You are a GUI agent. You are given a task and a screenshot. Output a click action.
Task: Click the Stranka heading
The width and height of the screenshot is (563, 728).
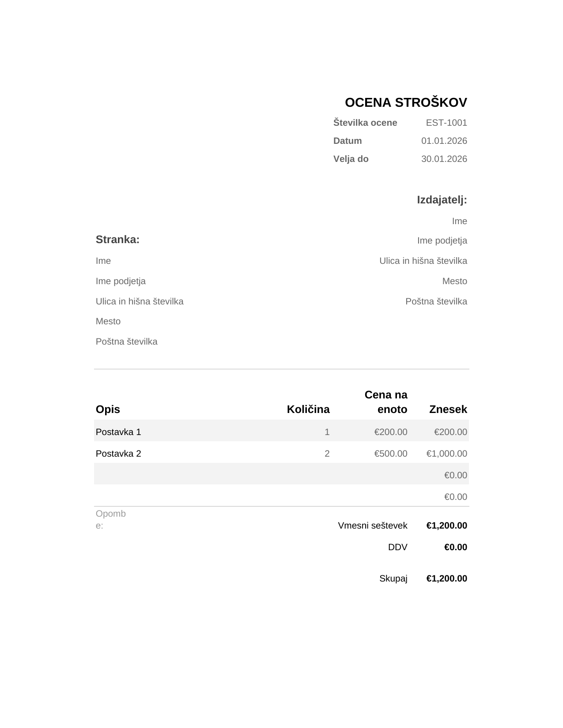(x=117, y=240)
